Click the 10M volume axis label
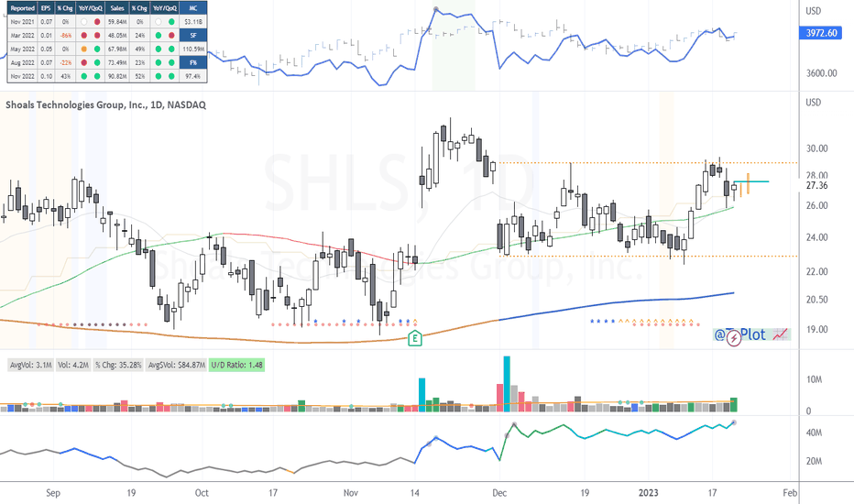Viewport: 854px width, 504px height. tap(815, 379)
